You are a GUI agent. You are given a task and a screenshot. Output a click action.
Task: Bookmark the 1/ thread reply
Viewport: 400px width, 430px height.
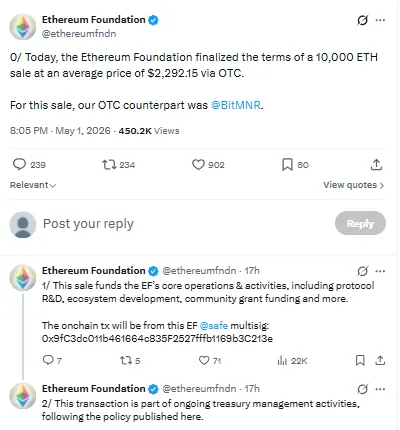click(360, 360)
